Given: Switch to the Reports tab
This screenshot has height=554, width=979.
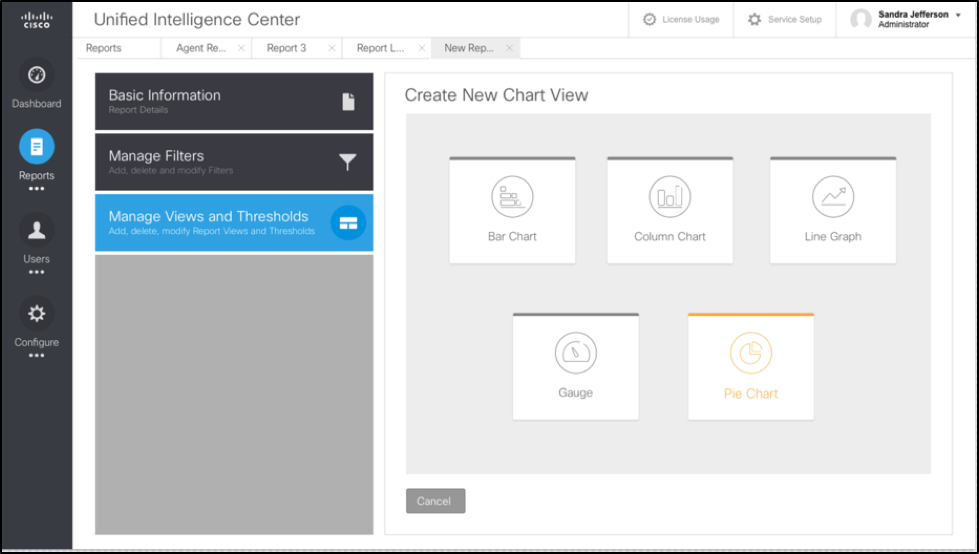Looking at the screenshot, I should coord(104,48).
